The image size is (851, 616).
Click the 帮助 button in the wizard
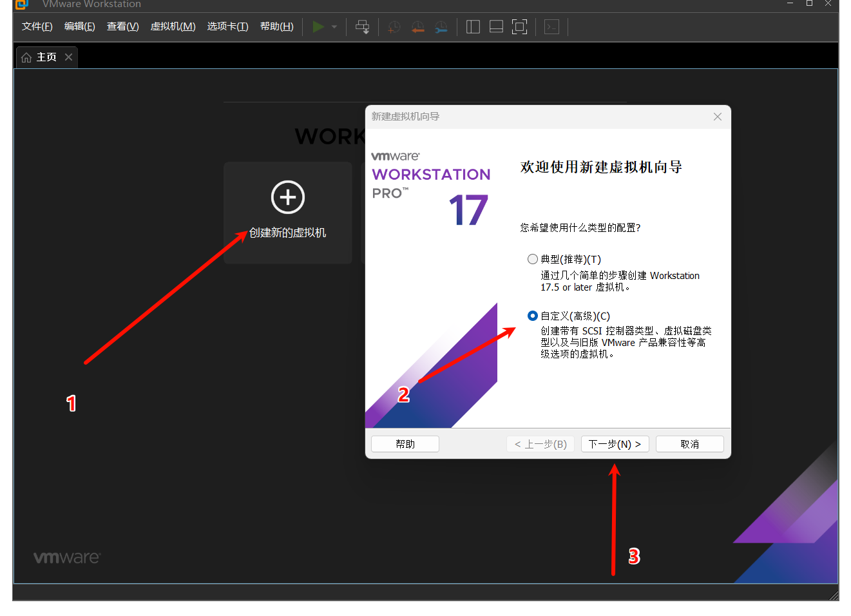[405, 444]
